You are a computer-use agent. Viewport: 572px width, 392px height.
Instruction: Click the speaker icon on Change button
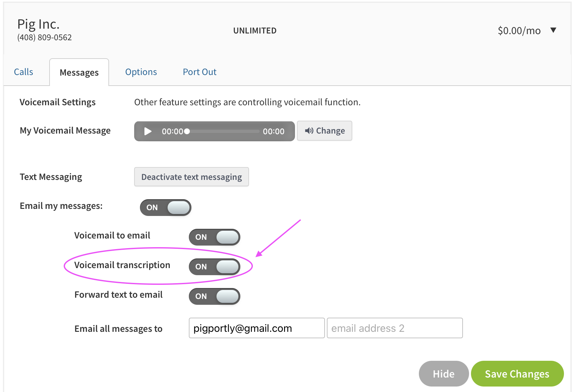(309, 131)
